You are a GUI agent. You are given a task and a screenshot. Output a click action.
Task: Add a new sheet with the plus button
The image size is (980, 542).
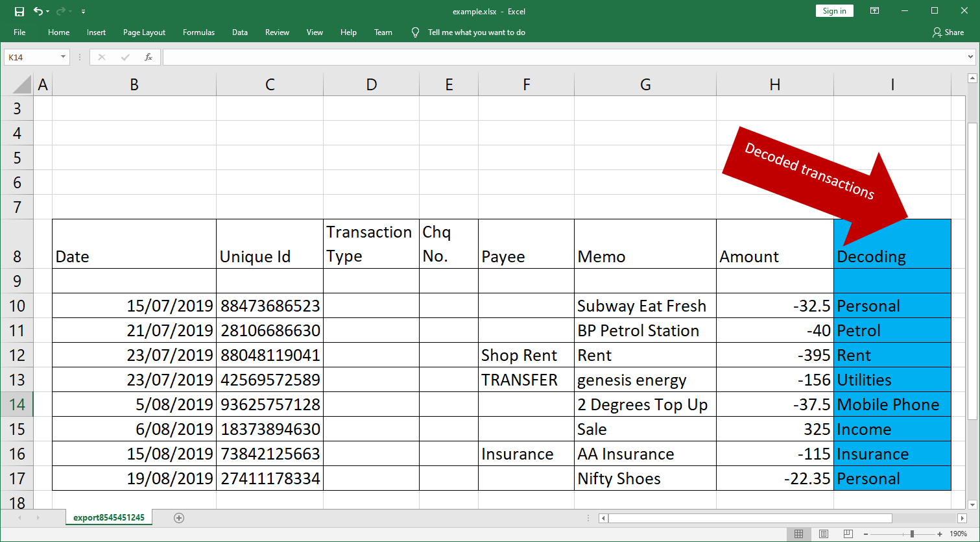178,517
